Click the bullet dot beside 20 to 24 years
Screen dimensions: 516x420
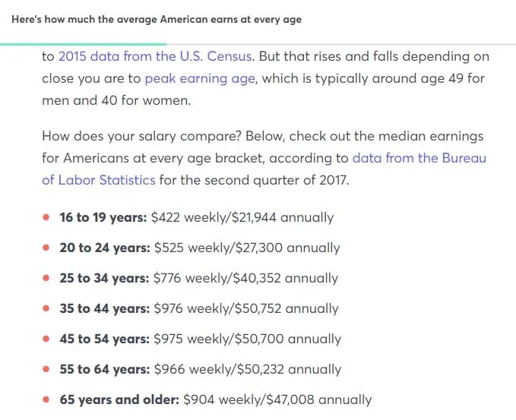click(46, 248)
